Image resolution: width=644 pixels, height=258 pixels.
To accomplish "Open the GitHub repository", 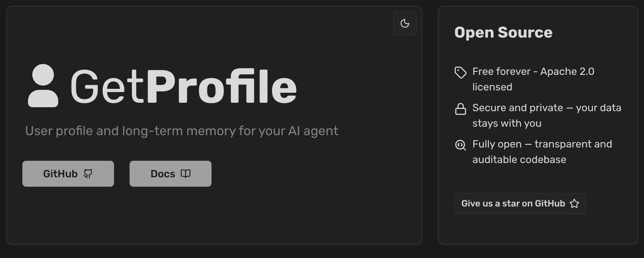I will [x=68, y=173].
